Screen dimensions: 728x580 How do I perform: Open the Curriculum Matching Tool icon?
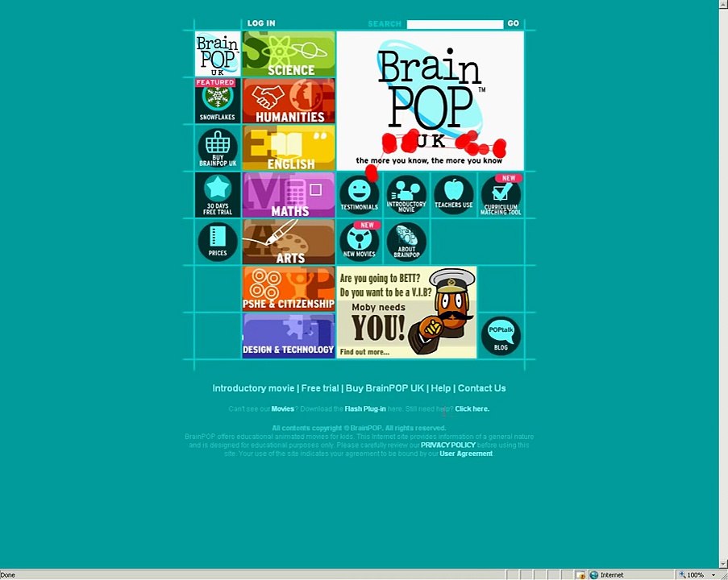[501, 195]
